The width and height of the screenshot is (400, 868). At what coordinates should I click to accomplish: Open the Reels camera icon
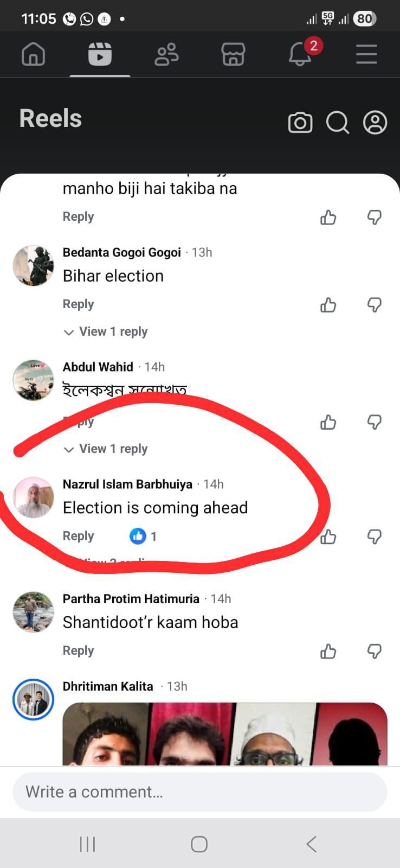tap(301, 123)
